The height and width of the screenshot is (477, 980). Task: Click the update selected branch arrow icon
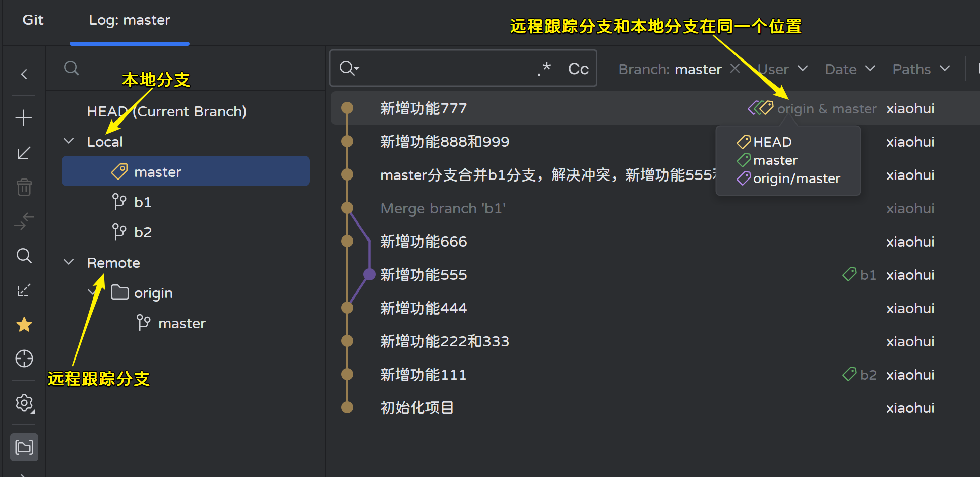(x=24, y=153)
